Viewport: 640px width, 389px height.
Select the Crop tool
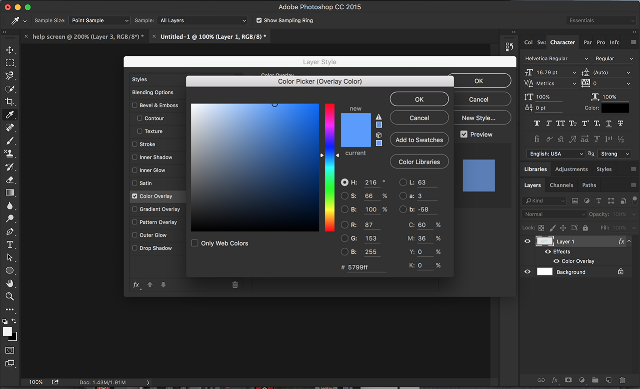click(x=9, y=102)
